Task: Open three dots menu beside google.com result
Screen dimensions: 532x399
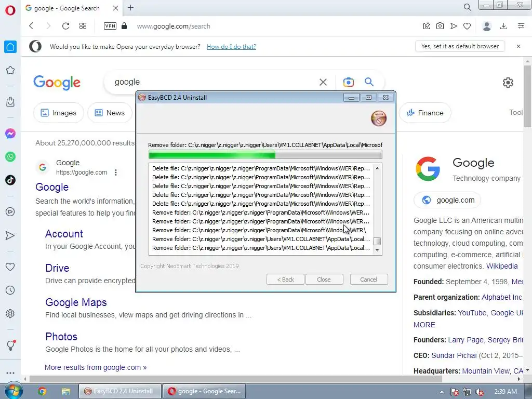Action: pyautogui.click(x=116, y=172)
